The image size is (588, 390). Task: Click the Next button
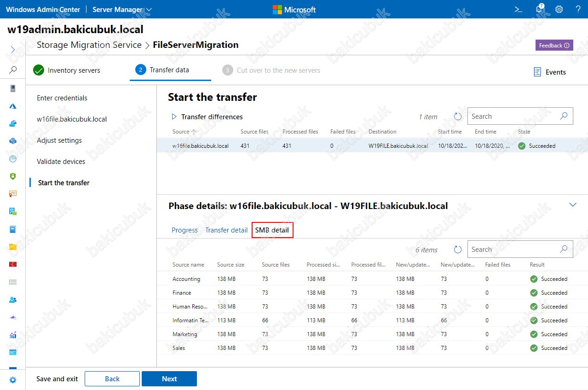coord(169,378)
